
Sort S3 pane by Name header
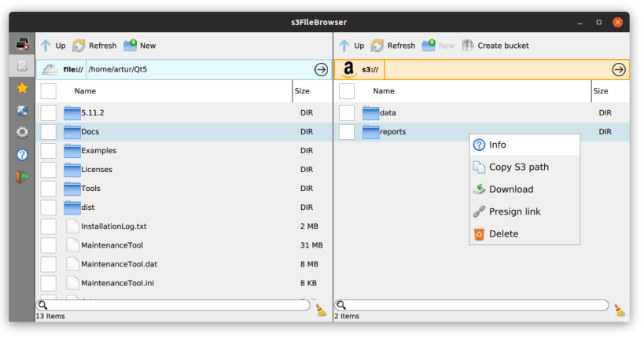384,91
